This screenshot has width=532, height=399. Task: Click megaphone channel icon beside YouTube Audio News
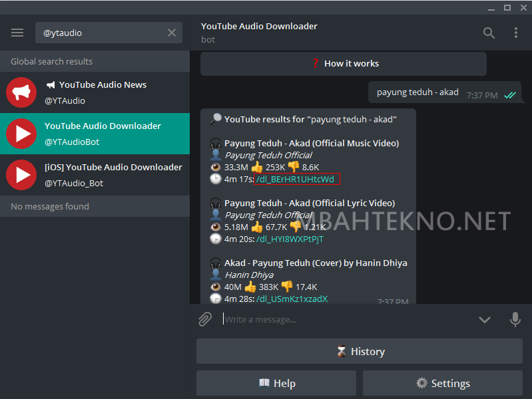[51, 84]
